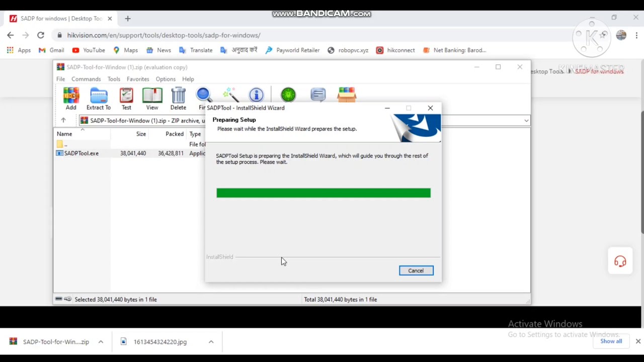Image resolution: width=644 pixels, height=362 pixels.
Task: Open the WinRAR Commands menu
Action: point(86,79)
